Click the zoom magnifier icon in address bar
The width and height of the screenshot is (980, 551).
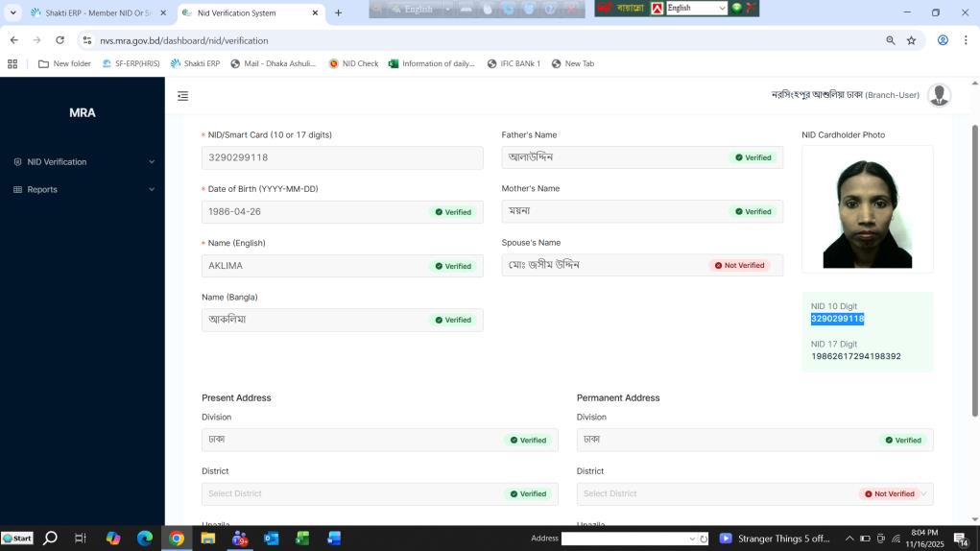(x=891, y=40)
